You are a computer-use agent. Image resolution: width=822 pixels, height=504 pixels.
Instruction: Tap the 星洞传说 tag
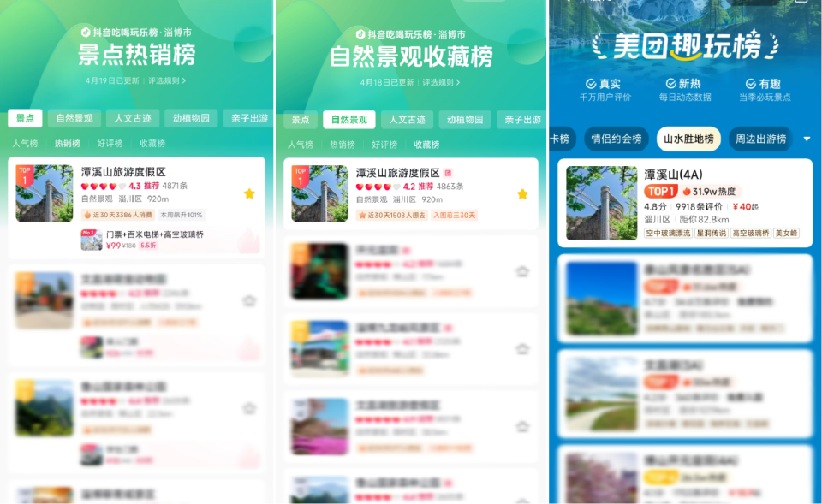(711, 233)
